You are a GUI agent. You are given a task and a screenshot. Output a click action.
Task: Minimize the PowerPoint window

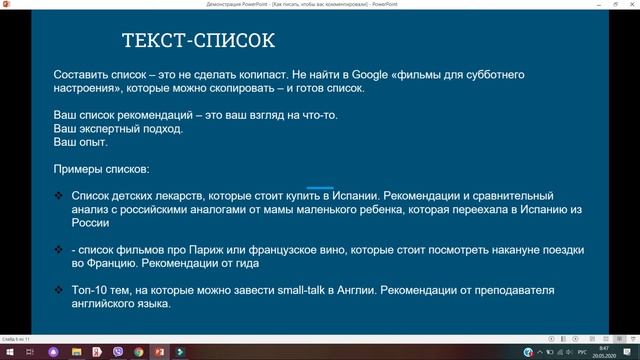click(x=599, y=4)
